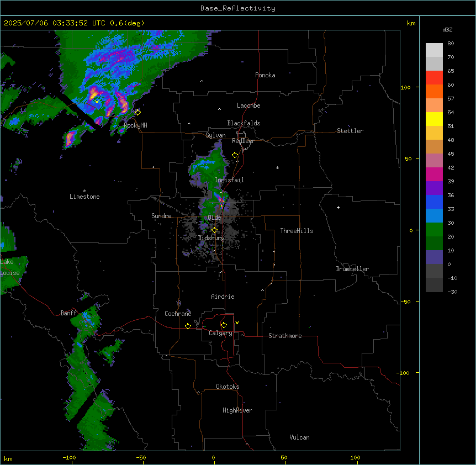This screenshot has width=476, height=465.
Task: Click the Cochrane town label
Action: [178, 314]
